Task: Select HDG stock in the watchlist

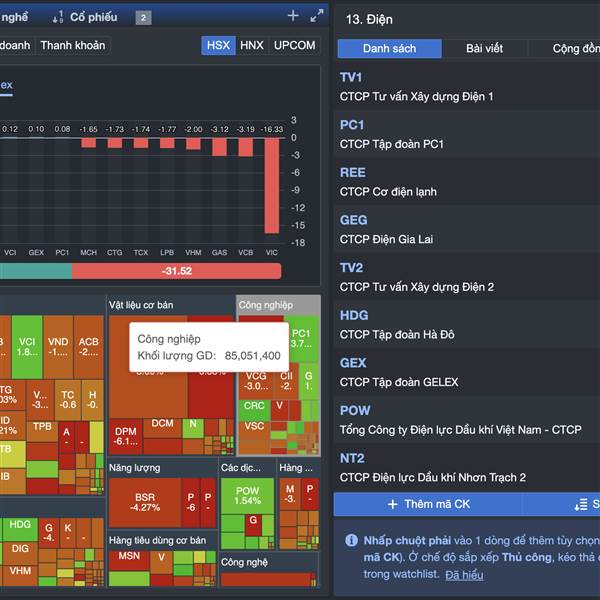Action: (x=467, y=325)
